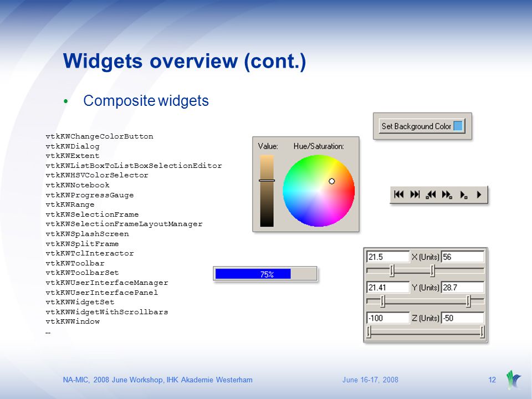Click the right handle of the Y range slider

pyautogui.click(x=468, y=301)
